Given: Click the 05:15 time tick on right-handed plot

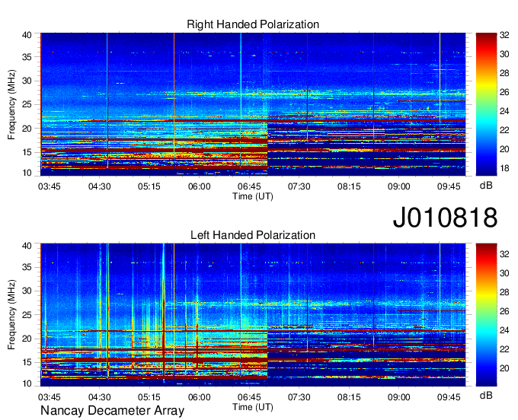Looking at the screenshot, I should tap(149, 186).
